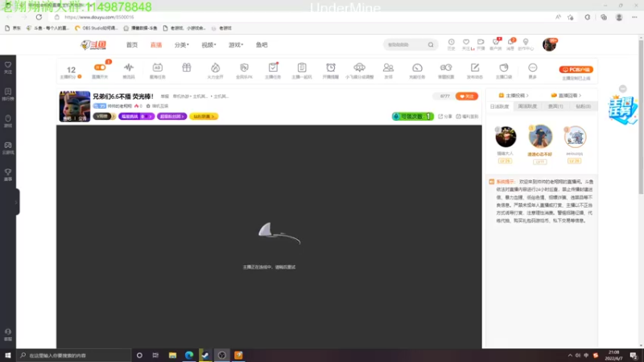Open the 主播口袋 pocket tool
This screenshot has width=644, height=362.
[x=504, y=70]
